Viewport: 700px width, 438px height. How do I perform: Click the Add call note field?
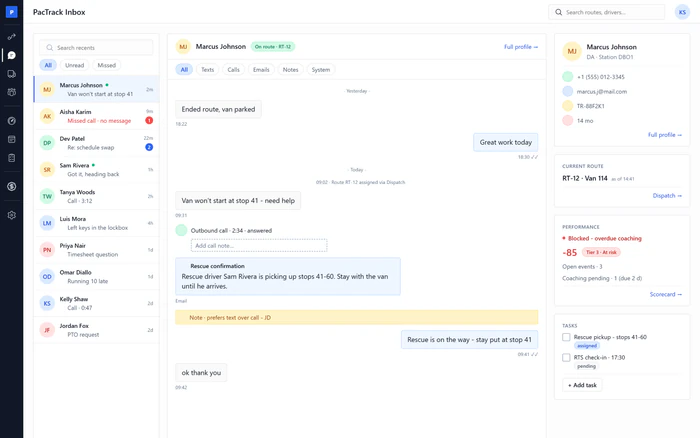point(259,246)
